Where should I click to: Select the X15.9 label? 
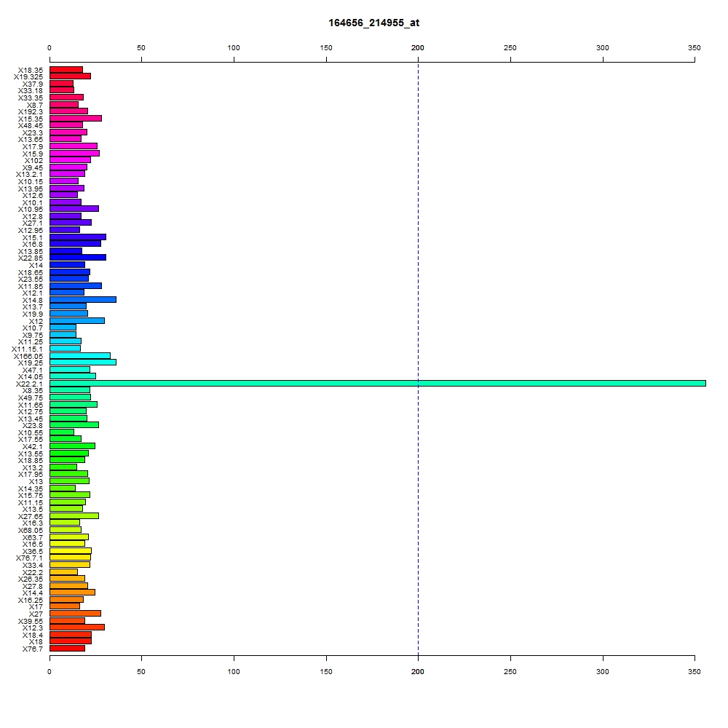pyautogui.click(x=33, y=154)
